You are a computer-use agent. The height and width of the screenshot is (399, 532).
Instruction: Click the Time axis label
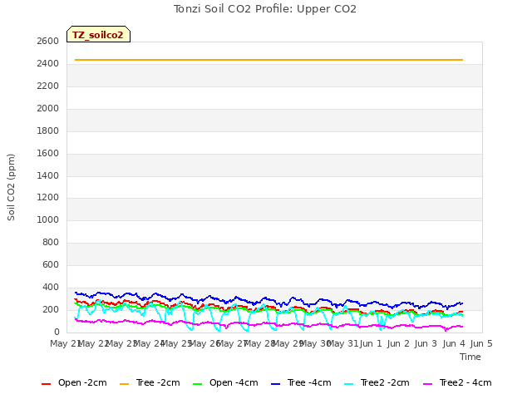coord(470,357)
